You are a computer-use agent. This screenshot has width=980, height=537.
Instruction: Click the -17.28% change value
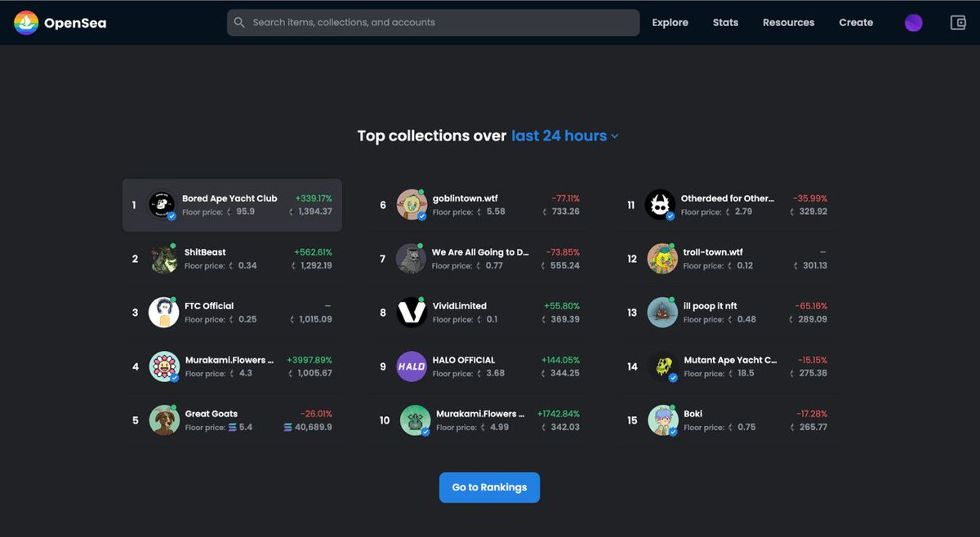(x=812, y=414)
